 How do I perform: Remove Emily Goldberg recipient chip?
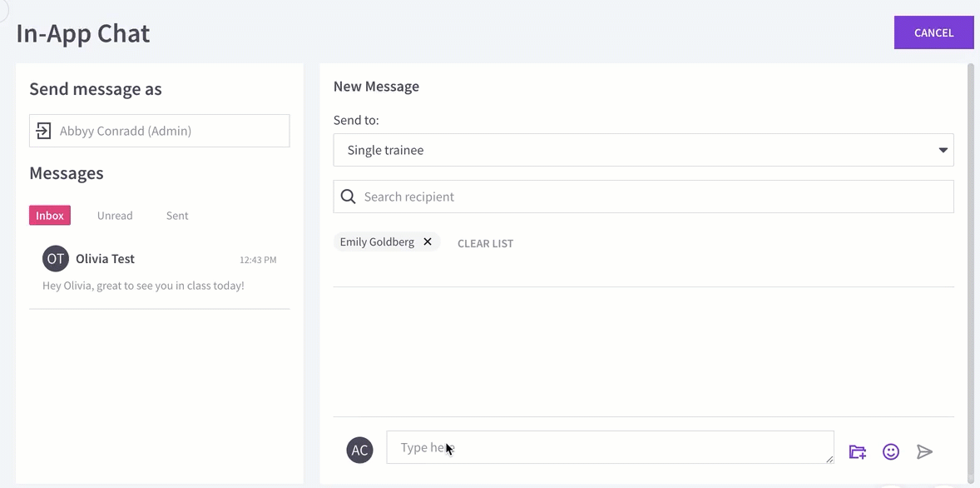point(428,242)
